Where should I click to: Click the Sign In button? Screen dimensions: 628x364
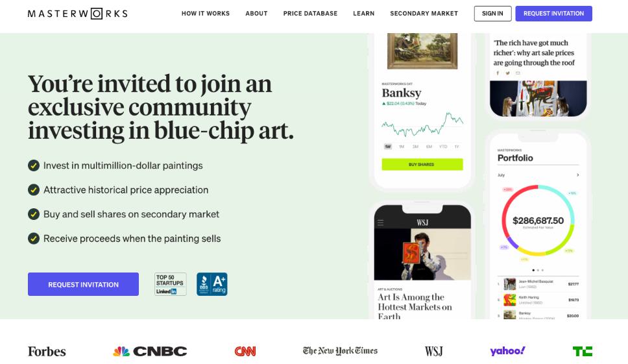coord(492,14)
